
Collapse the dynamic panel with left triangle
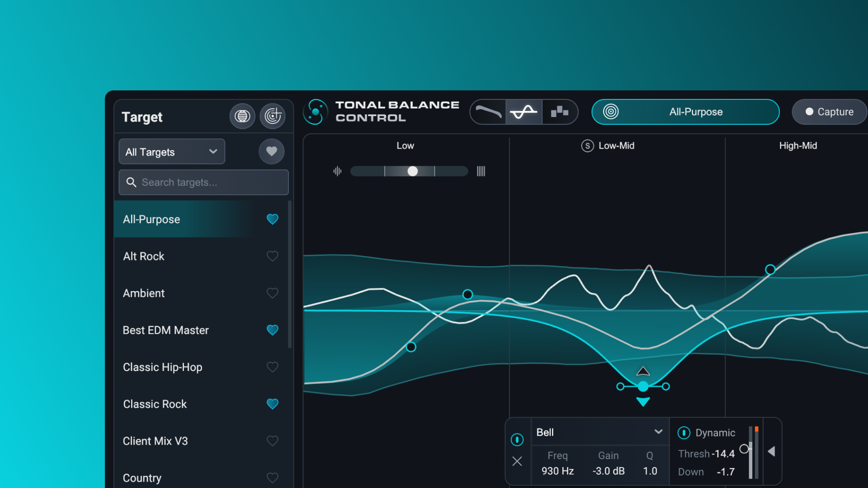tap(771, 451)
